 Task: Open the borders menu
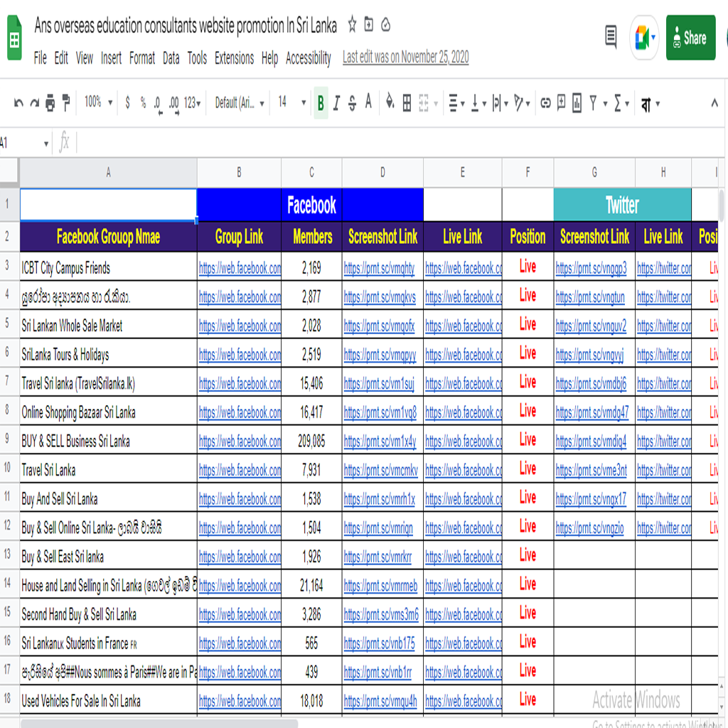tap(407, 102)
